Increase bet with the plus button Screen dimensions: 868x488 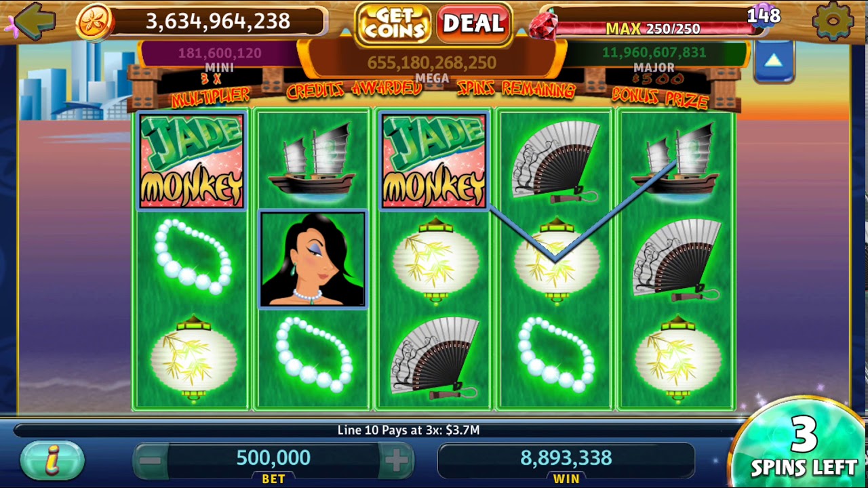coord(397,461)
